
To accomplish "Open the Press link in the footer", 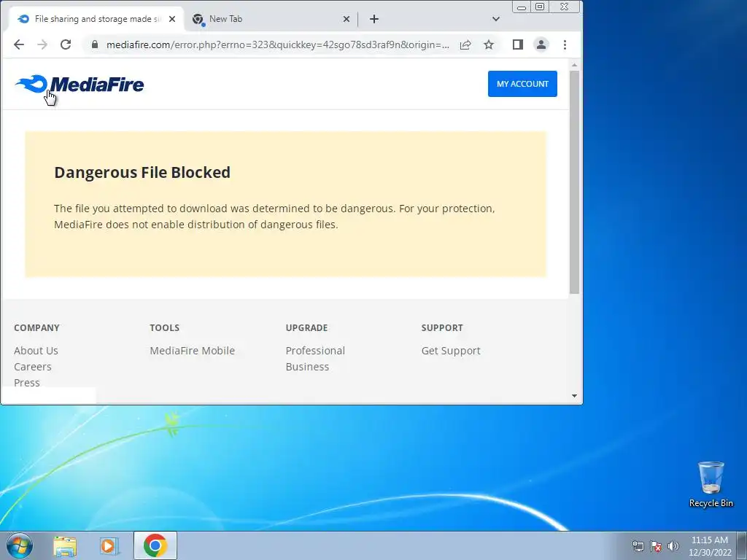I will pos(27,382).
